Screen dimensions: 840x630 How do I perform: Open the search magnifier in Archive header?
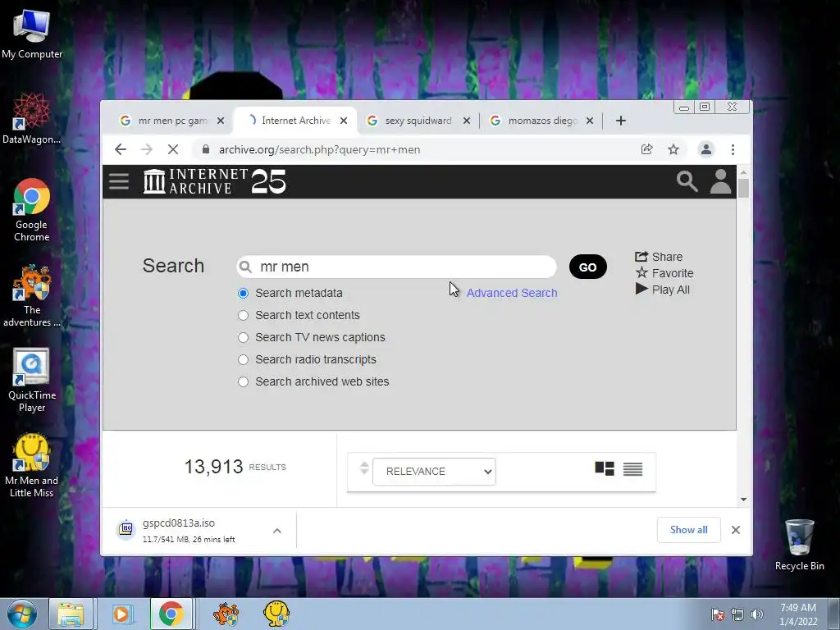pyautogui.click(x=687, y=181)
